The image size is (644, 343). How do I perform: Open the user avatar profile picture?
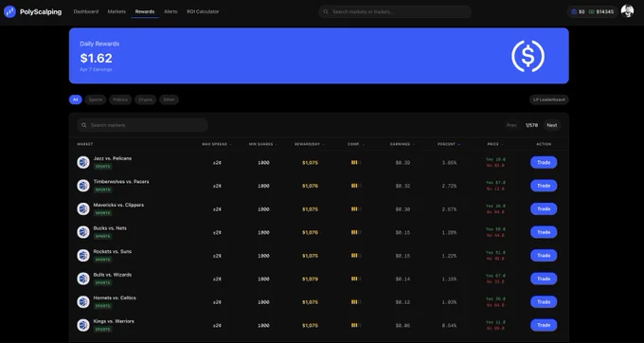point(627,11)
